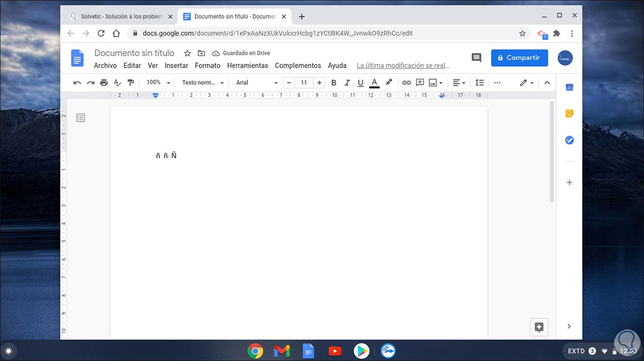This screenshot has width=644, height=361.
Task: Redo action with toolbar arrow
Action: [x=91, y=83]
